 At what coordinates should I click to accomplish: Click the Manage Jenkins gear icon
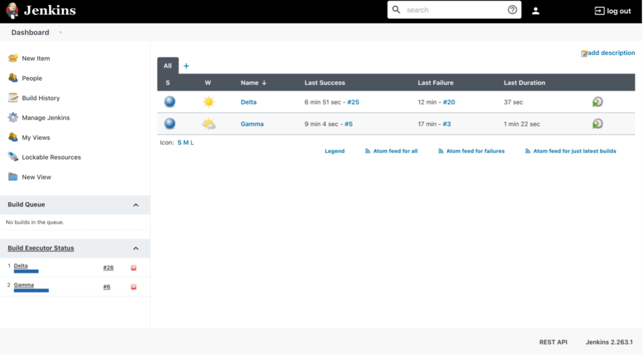13,117
